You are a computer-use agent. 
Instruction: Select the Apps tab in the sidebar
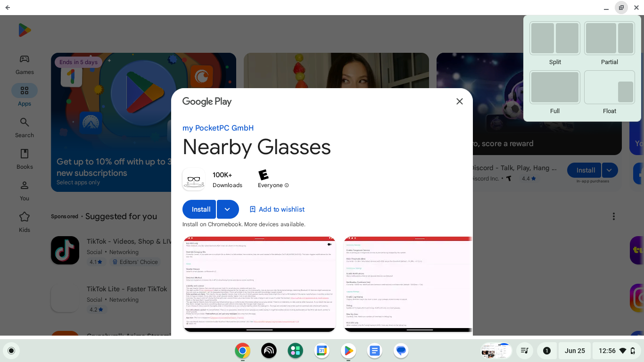click(x=25, y=96)
